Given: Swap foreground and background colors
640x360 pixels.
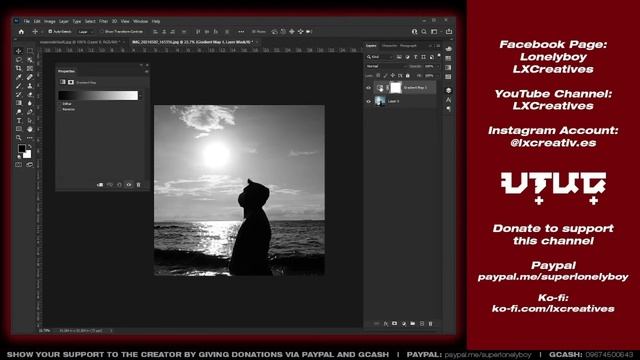Looking at the screenshot, I should point(30,146).
